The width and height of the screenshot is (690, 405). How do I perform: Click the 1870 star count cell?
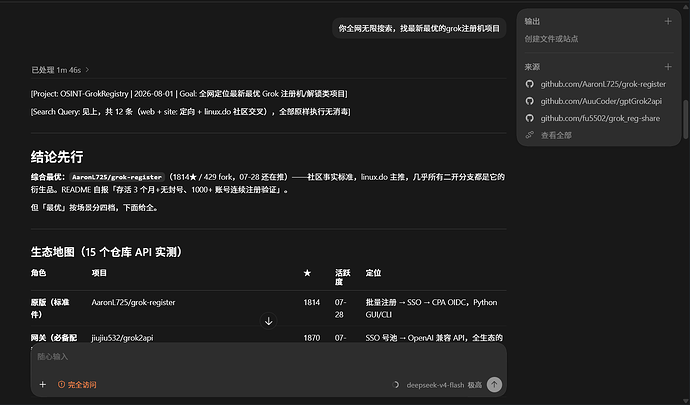pos(312,338)
